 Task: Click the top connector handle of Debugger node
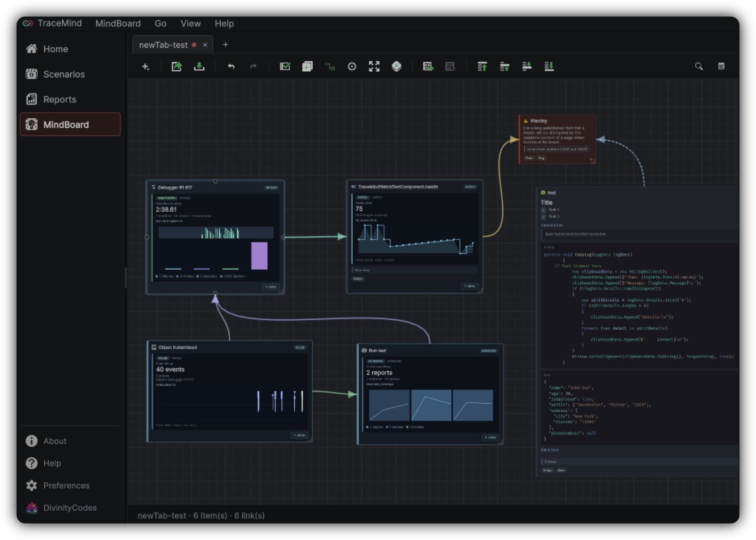[x=215, y=181]
